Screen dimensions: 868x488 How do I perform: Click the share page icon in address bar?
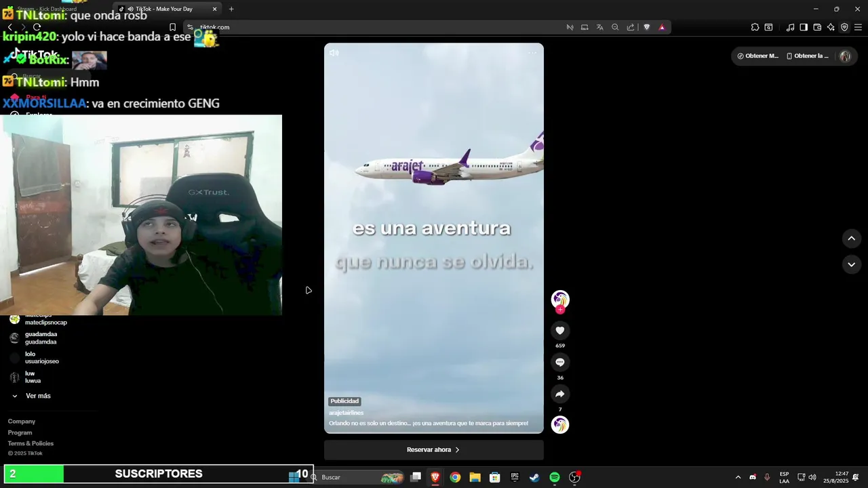(631, 27)
